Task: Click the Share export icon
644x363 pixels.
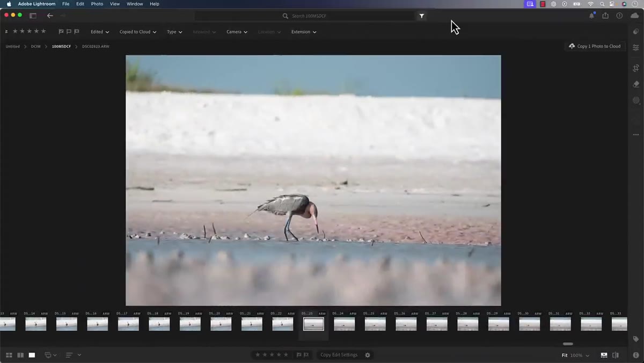Action: click(605, 16)
